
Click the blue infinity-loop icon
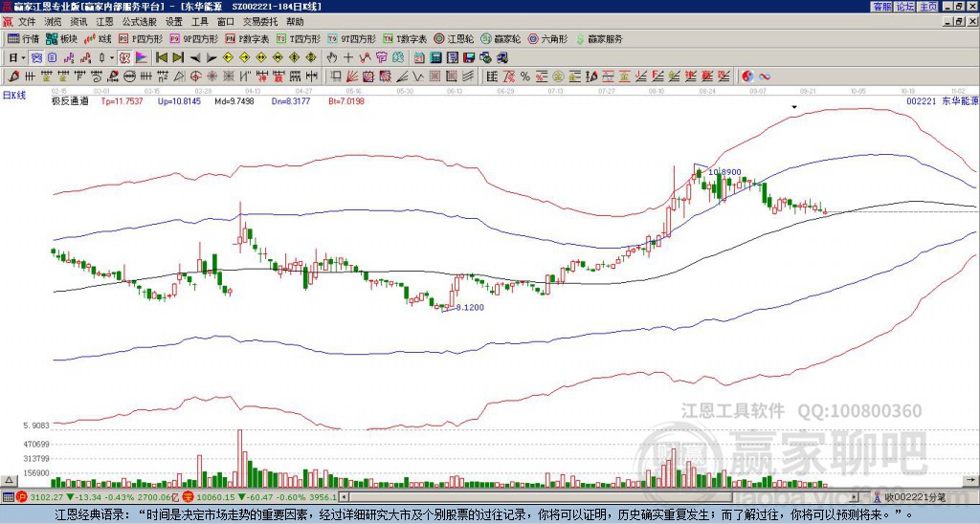pyautogui.click(x=765, y=76)
